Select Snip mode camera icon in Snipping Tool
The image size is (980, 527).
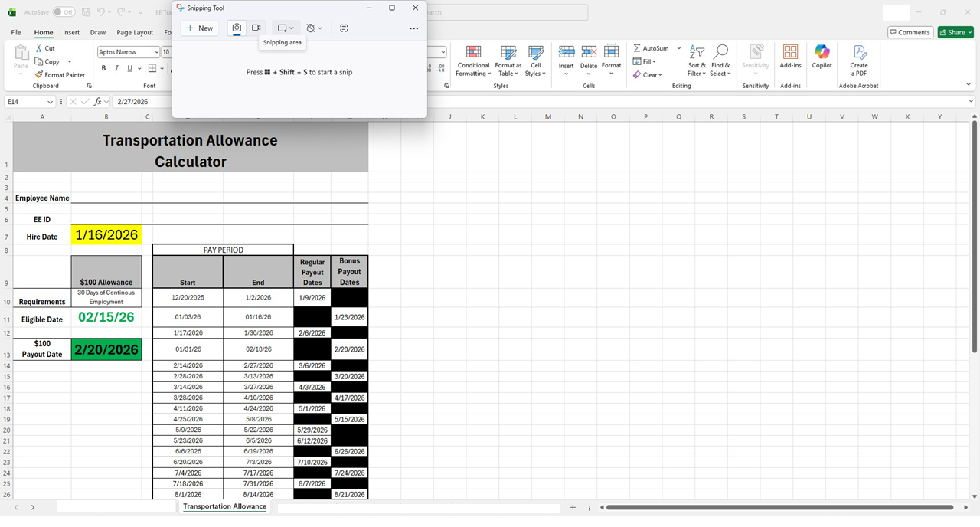(x=237, y=28)
